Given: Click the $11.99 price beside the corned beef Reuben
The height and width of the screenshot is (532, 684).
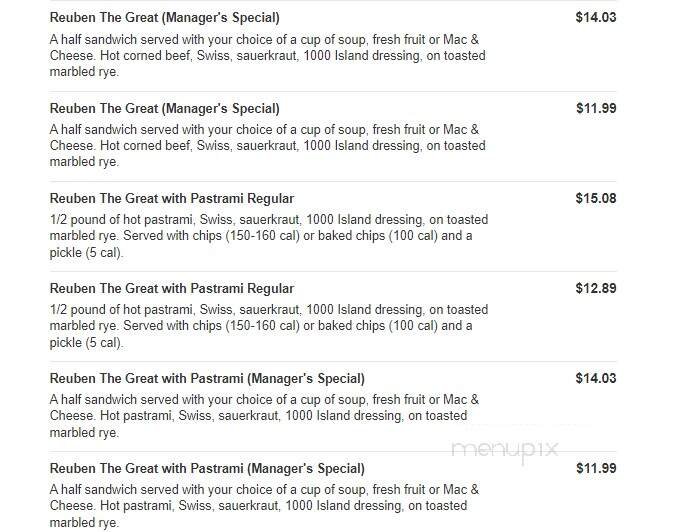Looking at the screenshot, I should 595,108.
